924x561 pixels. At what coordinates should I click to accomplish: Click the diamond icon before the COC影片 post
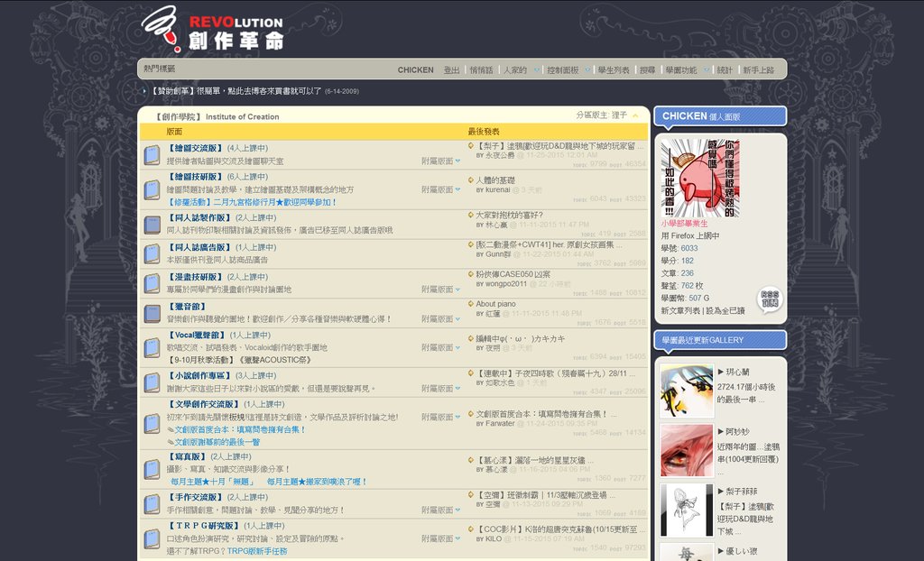[471, 529]
